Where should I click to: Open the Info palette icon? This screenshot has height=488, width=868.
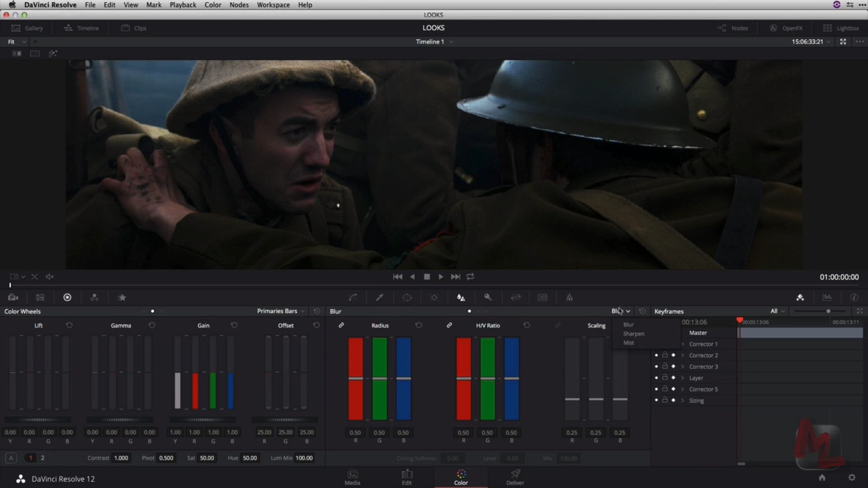tap(854, 297)
